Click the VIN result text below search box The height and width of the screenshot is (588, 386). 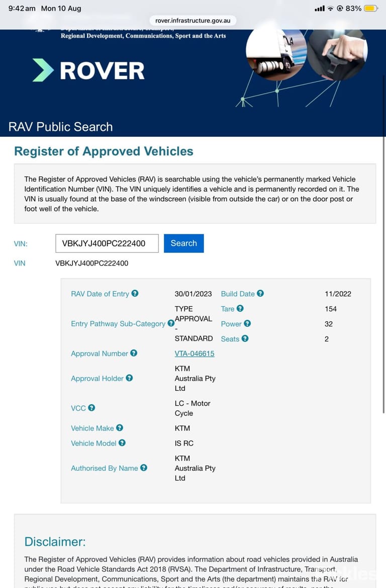tap(92, 263)
